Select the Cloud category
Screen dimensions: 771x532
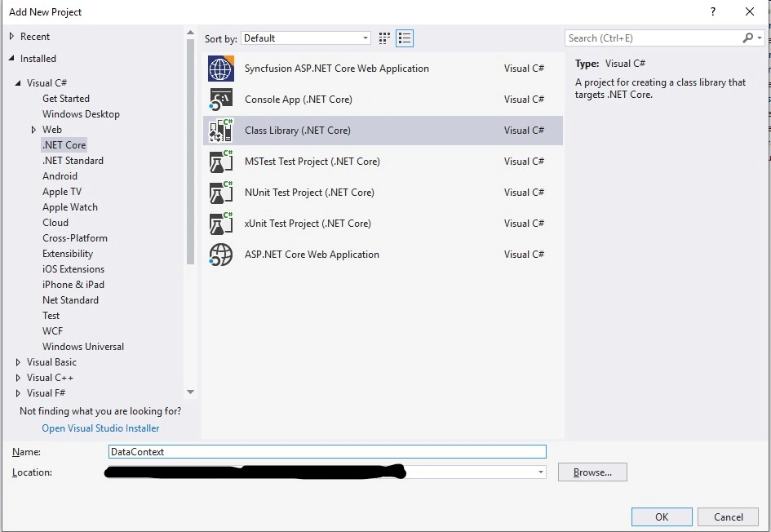[x=55, y=223]
